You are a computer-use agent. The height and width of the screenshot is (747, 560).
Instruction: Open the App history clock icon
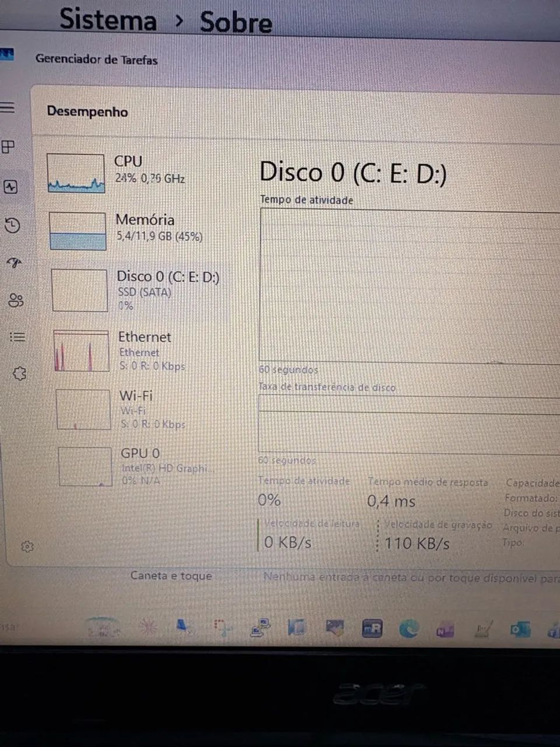tap(12, 225)
